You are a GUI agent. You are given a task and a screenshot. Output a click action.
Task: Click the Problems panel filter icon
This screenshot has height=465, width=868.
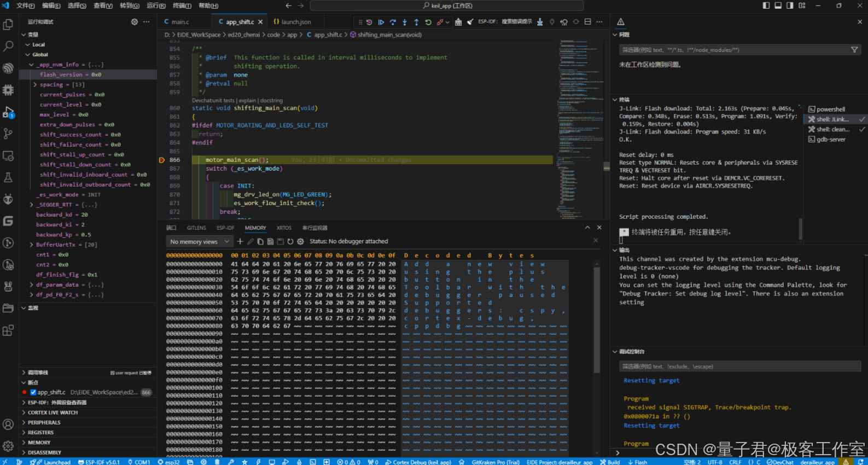(854, 50)
